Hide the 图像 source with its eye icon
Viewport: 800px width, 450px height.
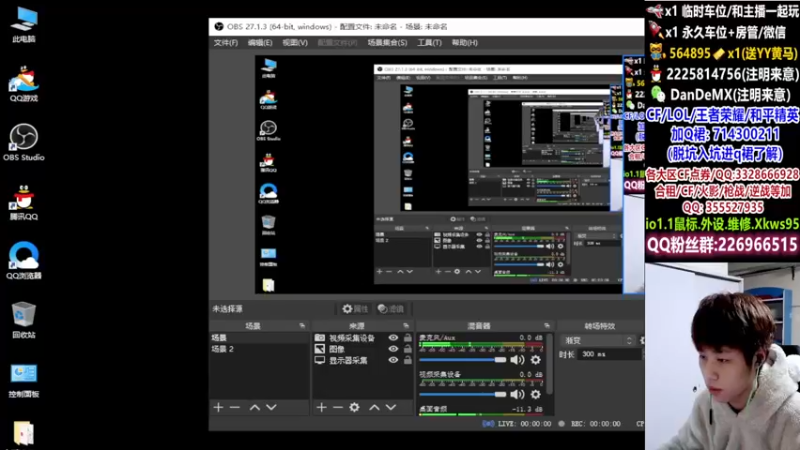click(393, 349)
